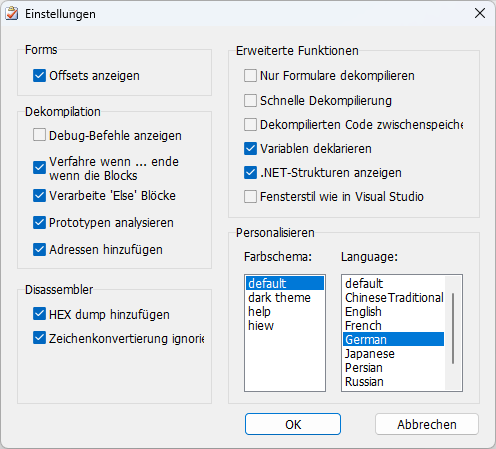Click the Language list scrollbar
The image size is (496, 449).
(453, 329)
